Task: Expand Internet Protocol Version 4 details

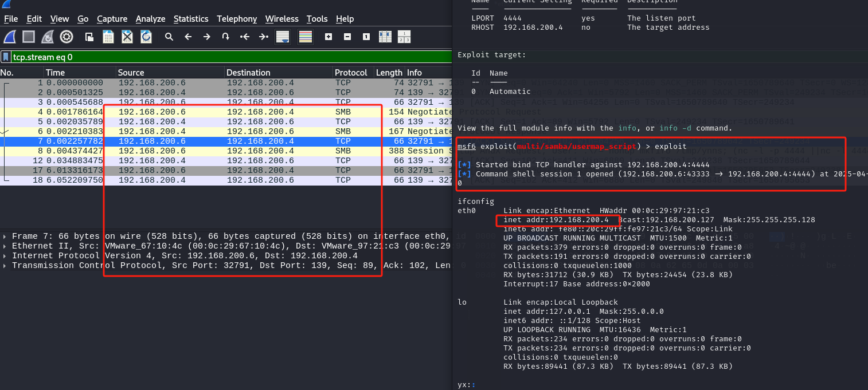Action: 5,255
